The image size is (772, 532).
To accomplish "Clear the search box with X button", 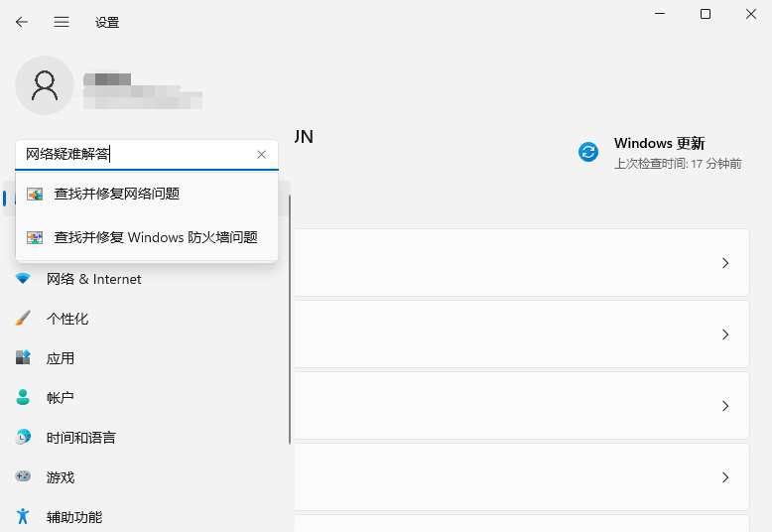I will pos(262,155).
